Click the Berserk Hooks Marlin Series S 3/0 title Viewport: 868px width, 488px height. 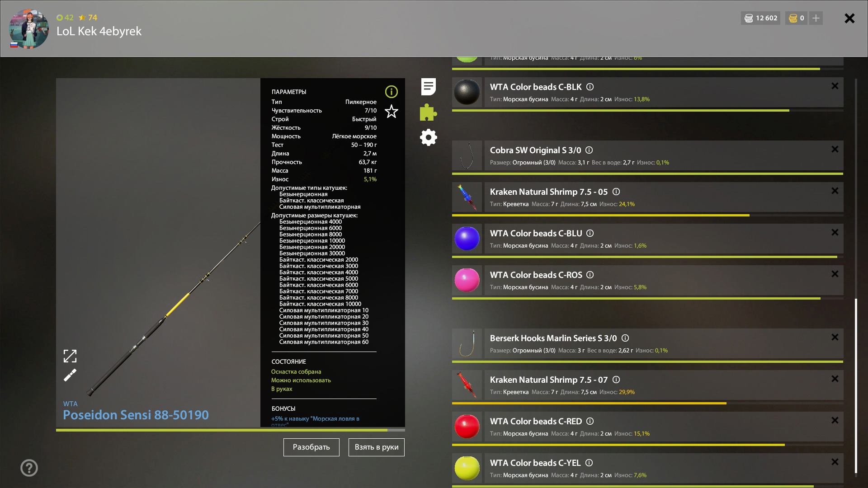coord(553,338)
